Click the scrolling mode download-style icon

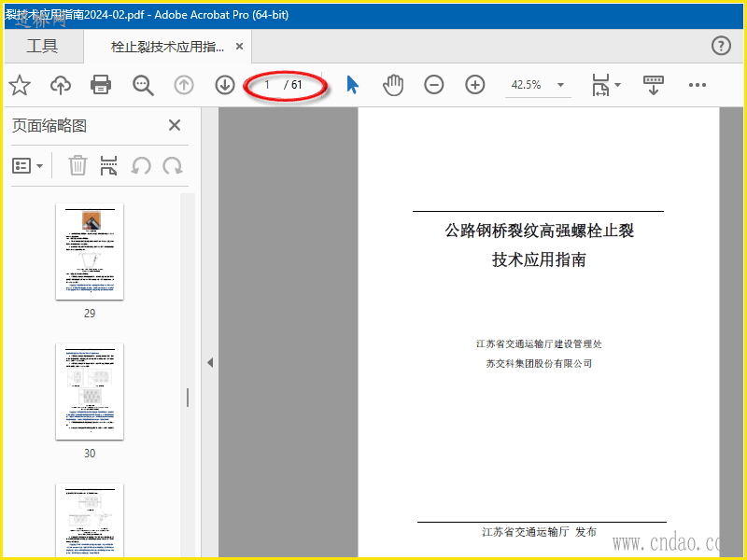pos(653,85)
